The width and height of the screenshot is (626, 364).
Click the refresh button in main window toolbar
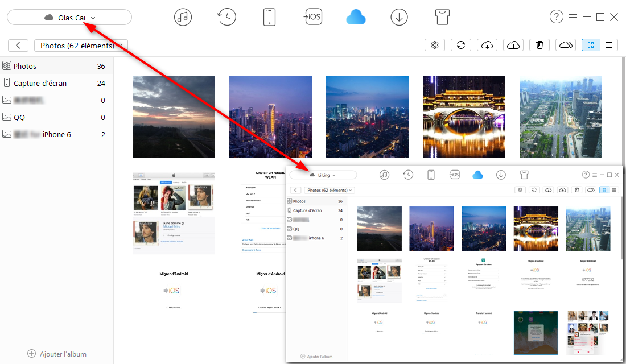(461, 45)
